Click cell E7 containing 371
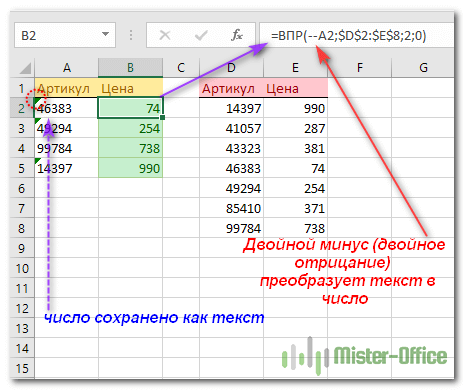The width and height of the screenshot is (465, 390). tap(295, 208)
